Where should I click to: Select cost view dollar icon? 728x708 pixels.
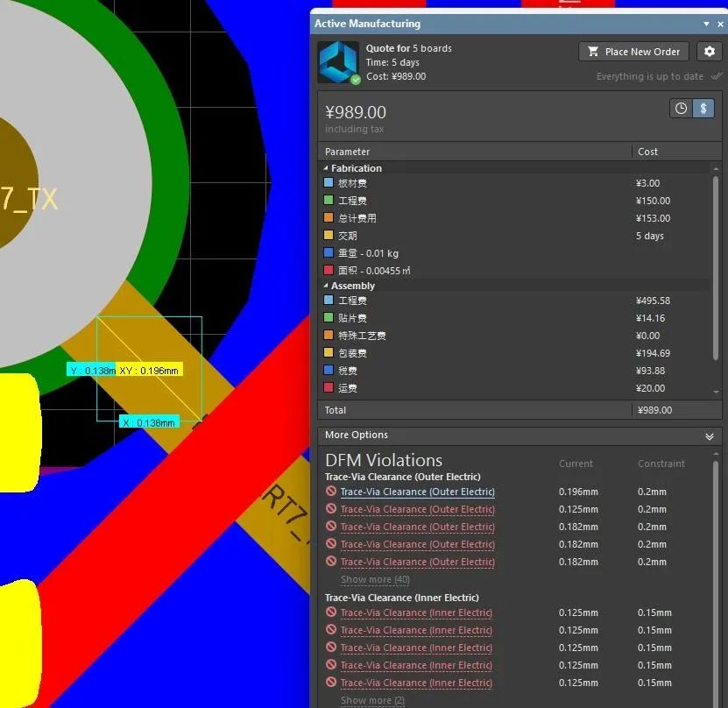pyautogui.click(x=703, y=109)
